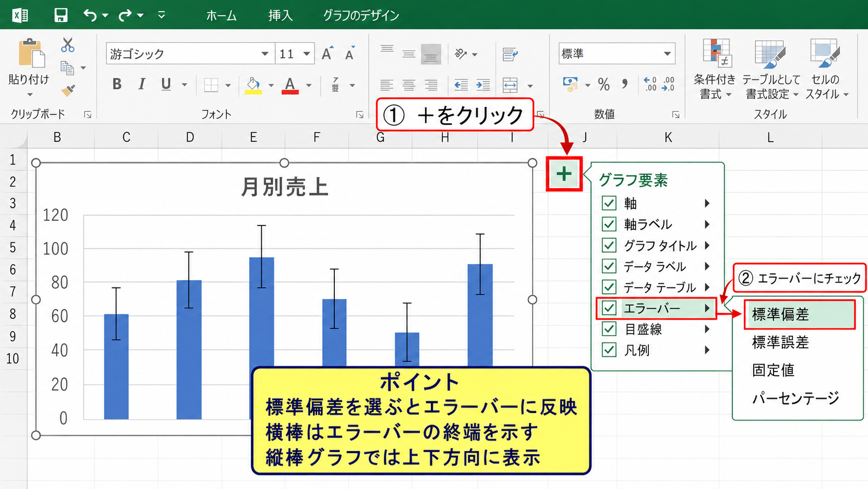The image size is (868, 489).
Task: Click the yellow fill color bucket
Action: coord(253,85)
